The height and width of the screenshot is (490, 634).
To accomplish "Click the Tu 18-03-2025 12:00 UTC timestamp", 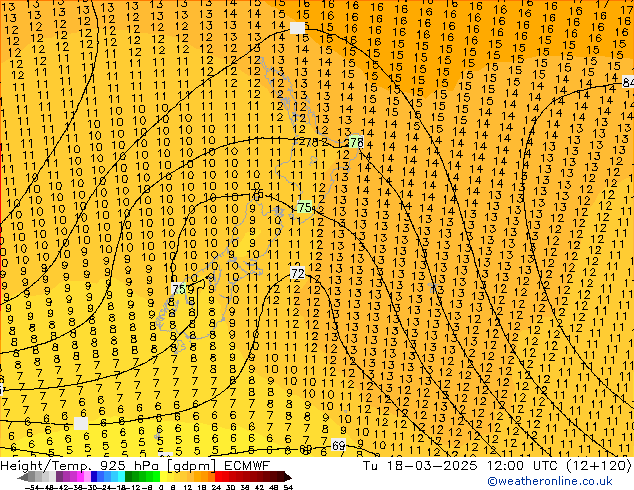I will [x=497, y=465].
